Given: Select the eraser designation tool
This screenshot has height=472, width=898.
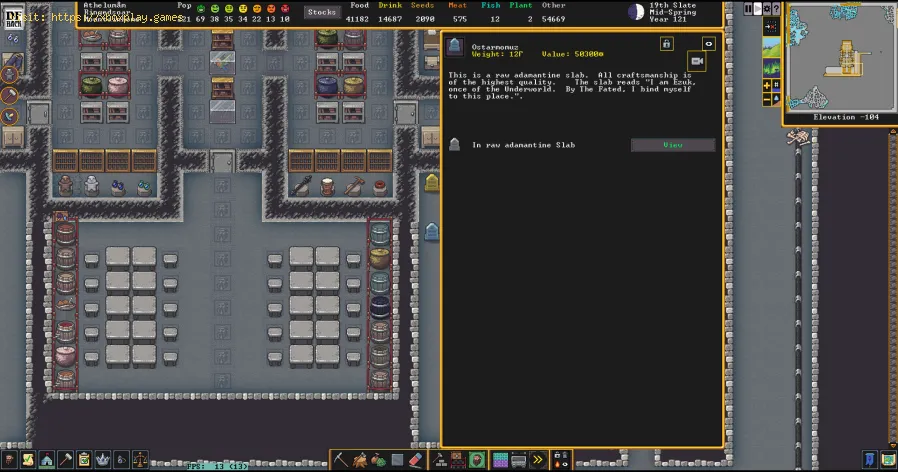Looking at the screenshot, I should [414, 460].
